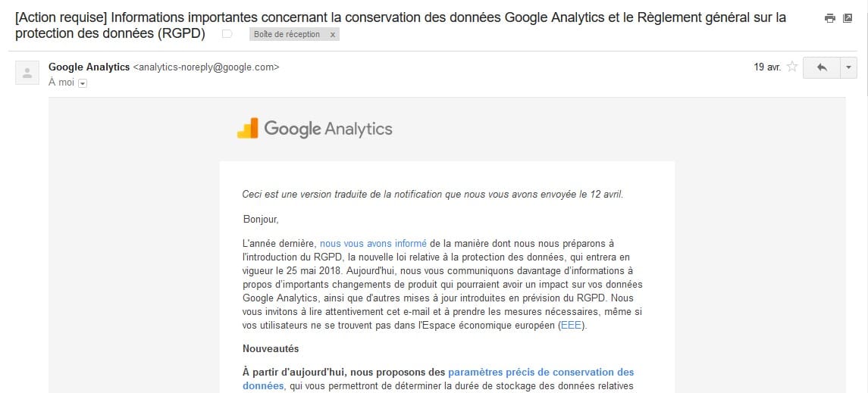This screenshot has width=868, height=393.
Task: Toggle the importance marker after the subject
Action: [x=227, y=34]
